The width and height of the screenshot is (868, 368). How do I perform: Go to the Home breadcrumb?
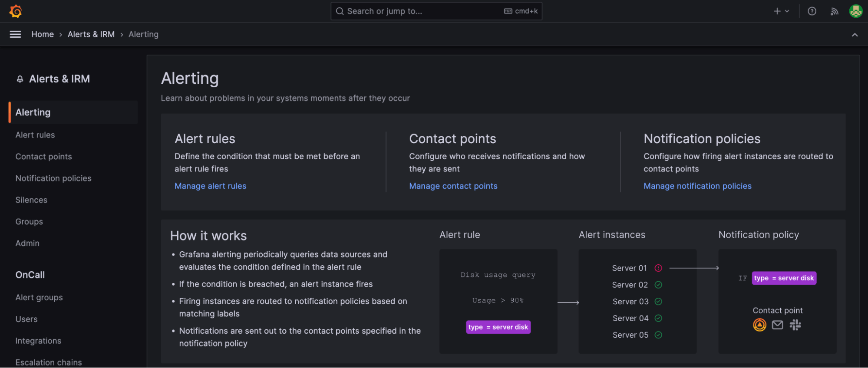tap(43, 34)
